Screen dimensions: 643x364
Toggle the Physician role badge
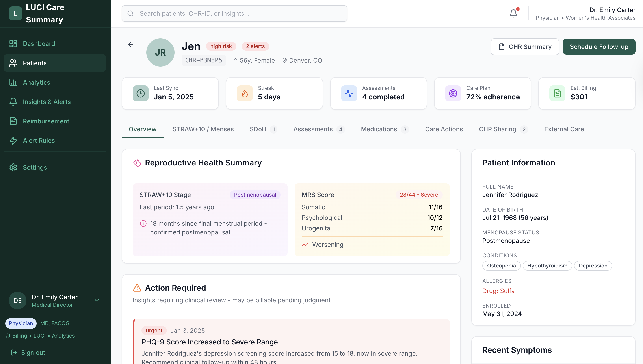tap(21, 323)
